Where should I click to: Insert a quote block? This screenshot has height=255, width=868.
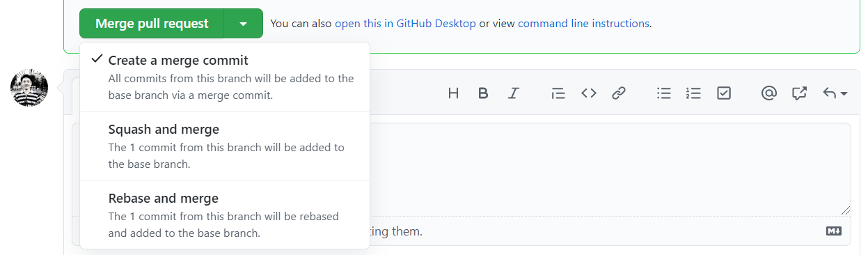558,93
